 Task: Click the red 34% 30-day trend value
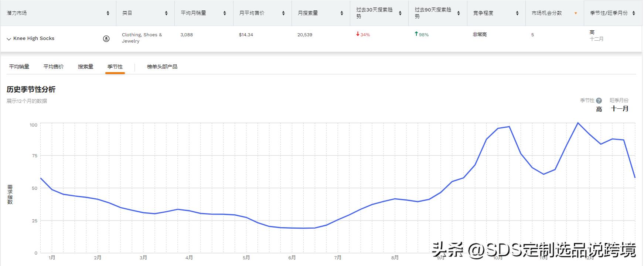point(363,34)
